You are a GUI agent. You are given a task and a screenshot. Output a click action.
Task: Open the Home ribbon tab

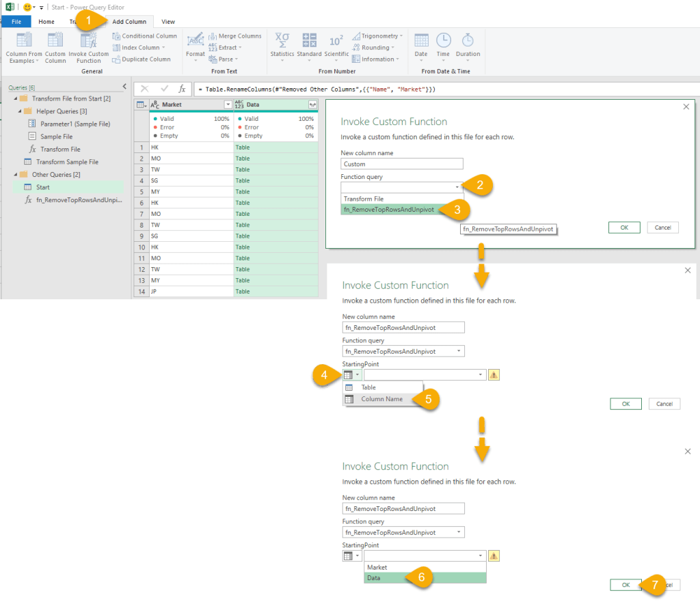click(x=46, y=22)
